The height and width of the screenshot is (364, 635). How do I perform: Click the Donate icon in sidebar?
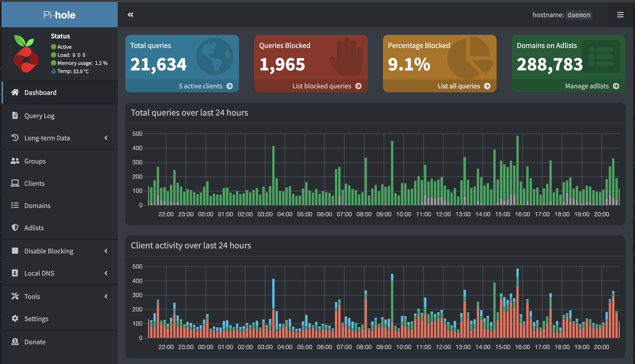(15, 342)
